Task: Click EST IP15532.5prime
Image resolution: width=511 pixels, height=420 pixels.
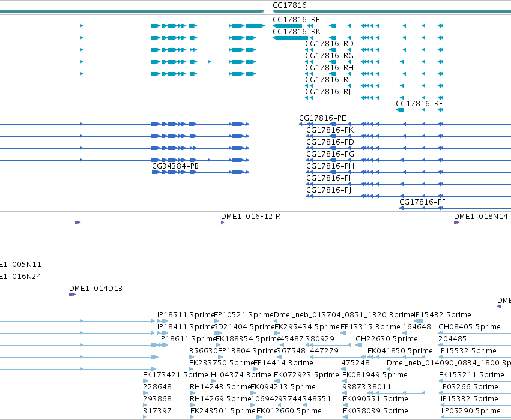Action: coord(468,352)
